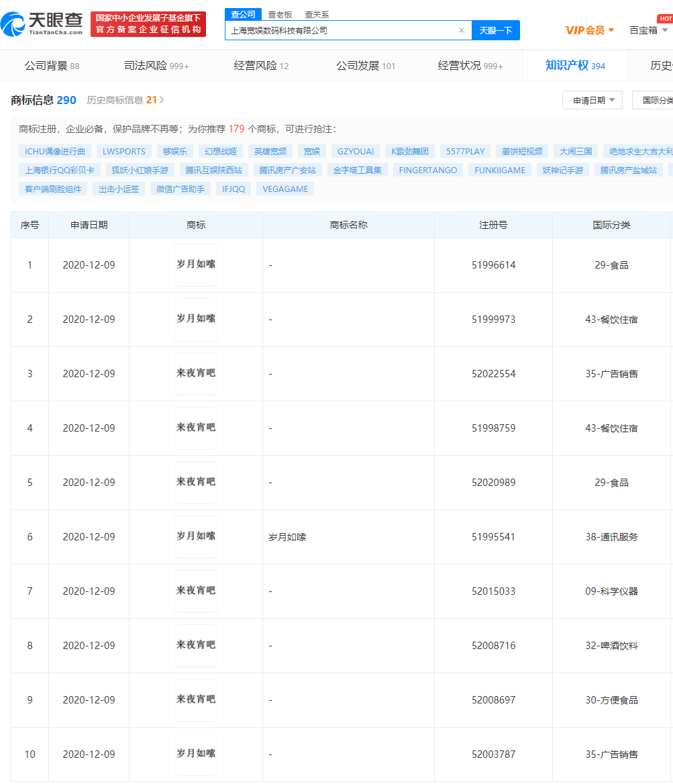Open the VIP会员 dropdown
The width and height of the screenshot is (673, 784).
589,30
